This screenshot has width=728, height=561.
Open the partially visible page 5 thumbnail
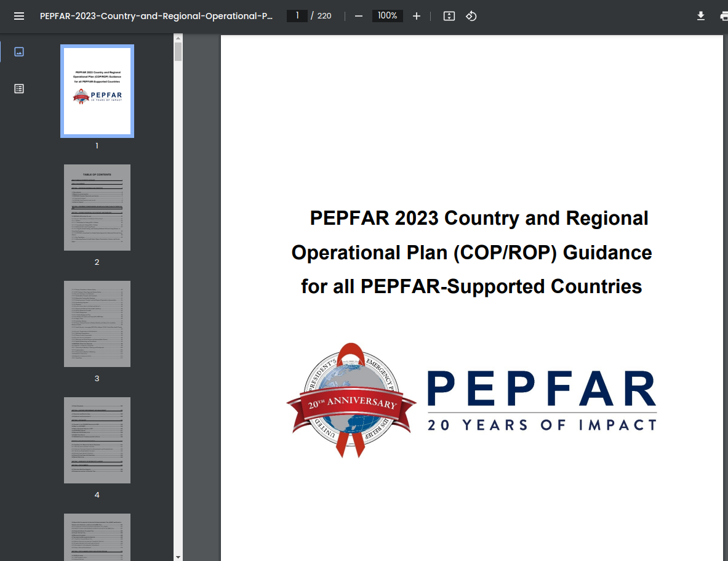point(97,537)
